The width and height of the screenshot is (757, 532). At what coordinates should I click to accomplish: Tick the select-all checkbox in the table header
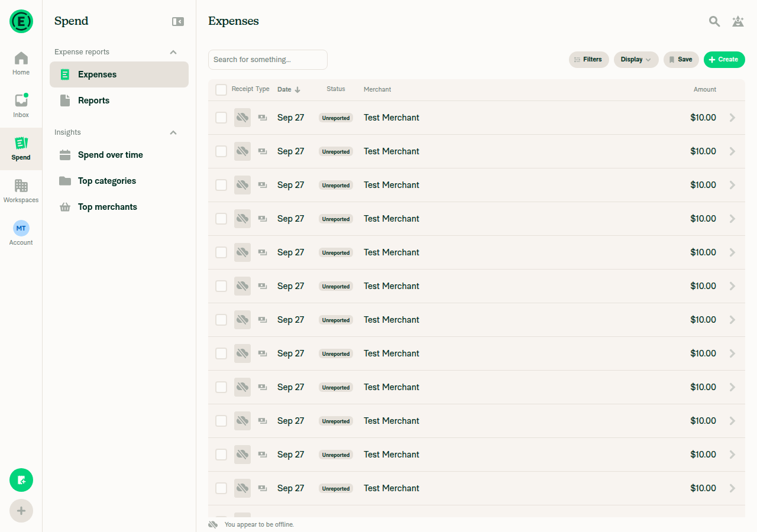click(x=221, y=90)
